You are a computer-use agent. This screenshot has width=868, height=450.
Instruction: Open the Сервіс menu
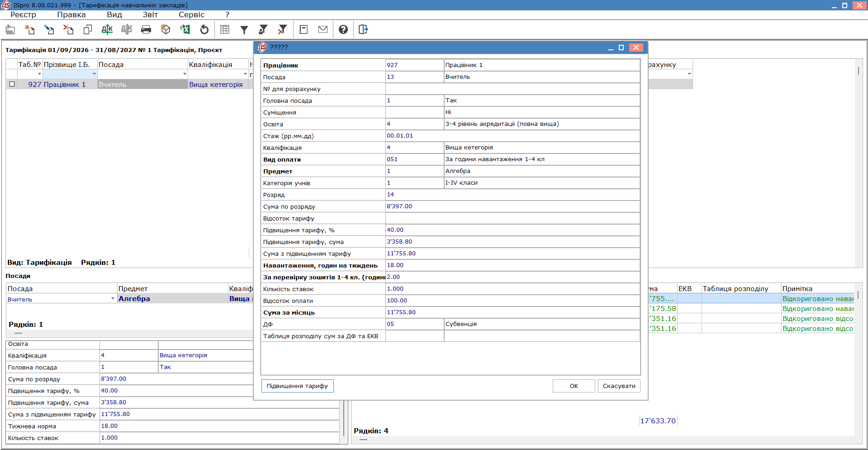[x=192, y=15]
